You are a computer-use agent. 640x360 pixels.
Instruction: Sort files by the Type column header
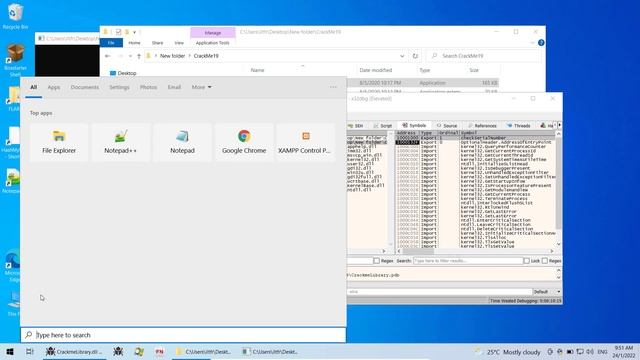point(425,70)
